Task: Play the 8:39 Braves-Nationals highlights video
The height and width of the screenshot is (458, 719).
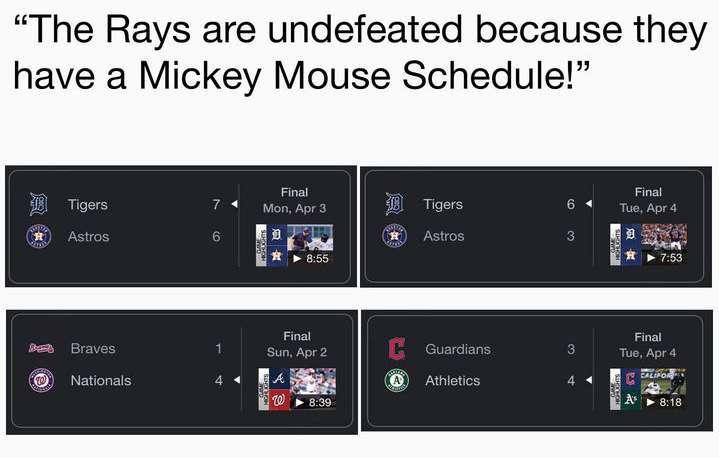Action: click(x=297, y=388)
